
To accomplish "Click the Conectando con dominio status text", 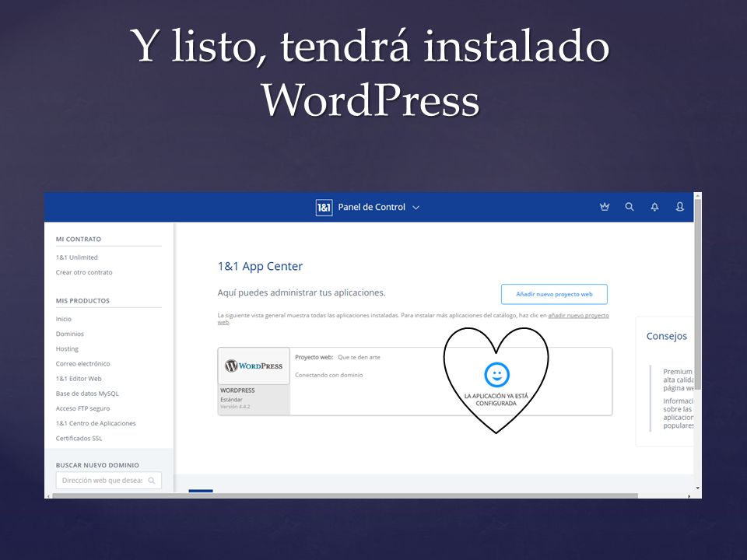I will (x=328, y=375).
